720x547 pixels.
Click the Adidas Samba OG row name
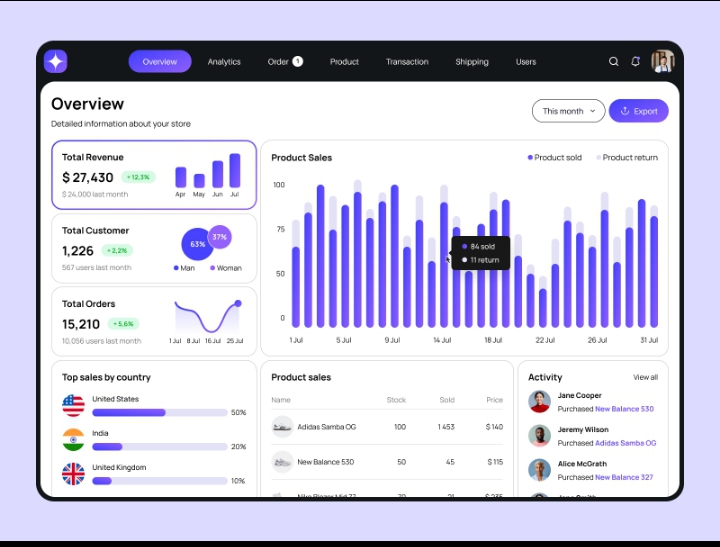[326, 427]
